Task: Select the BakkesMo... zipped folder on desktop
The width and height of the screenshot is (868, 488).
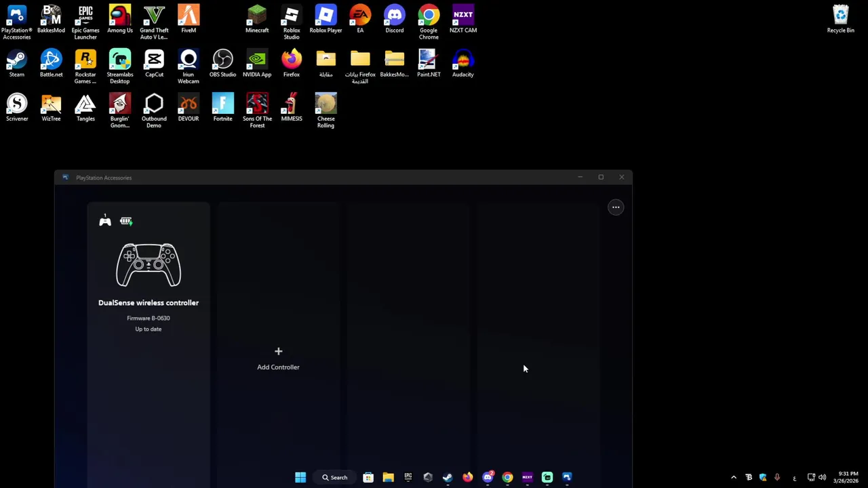Action: click(394, 63)
